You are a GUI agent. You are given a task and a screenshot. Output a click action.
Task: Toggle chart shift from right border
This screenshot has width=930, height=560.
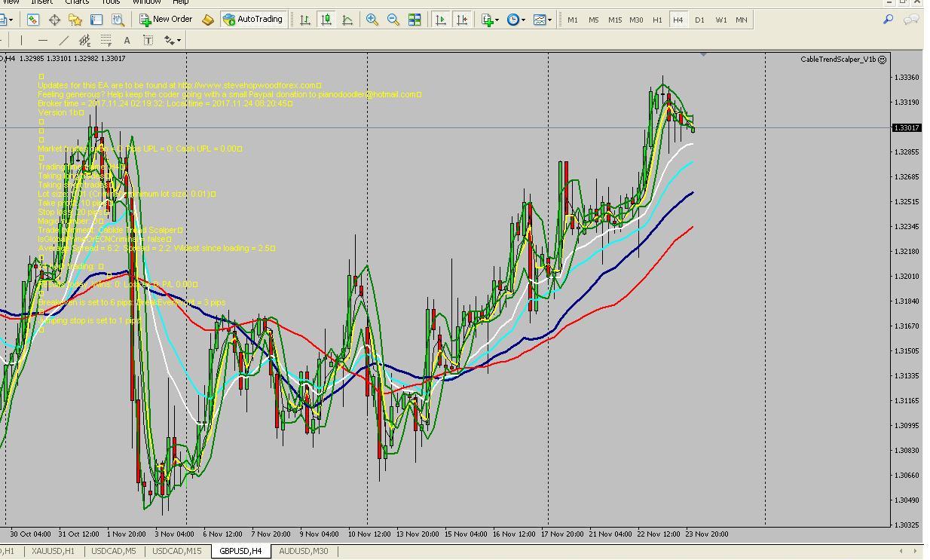[462, 20]
